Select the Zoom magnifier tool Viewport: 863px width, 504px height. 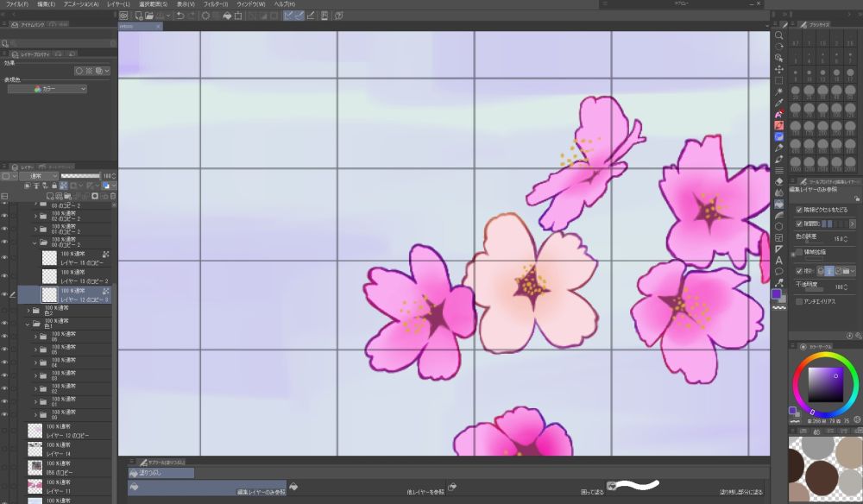pos(778,35)
